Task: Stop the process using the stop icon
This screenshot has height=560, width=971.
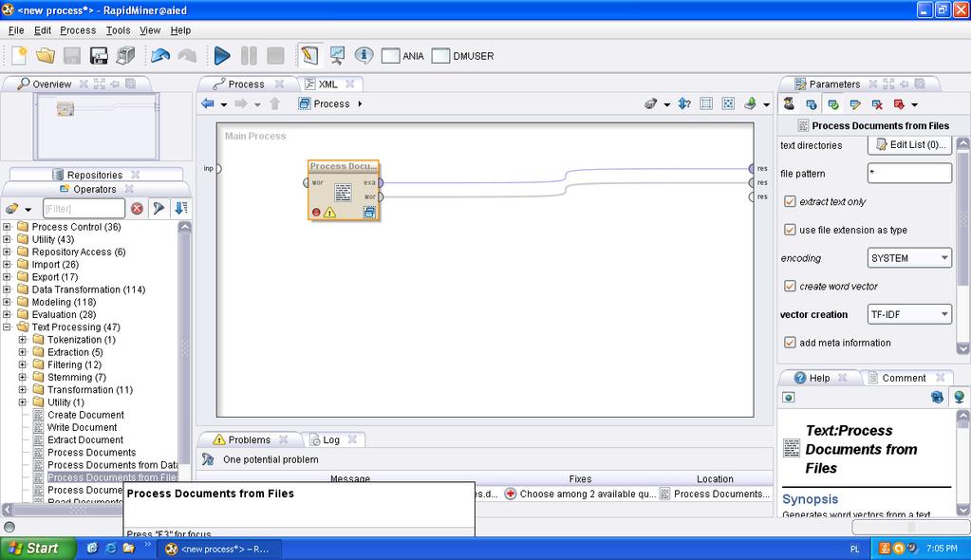Action: pyautogui.click(x=275, y=56)
